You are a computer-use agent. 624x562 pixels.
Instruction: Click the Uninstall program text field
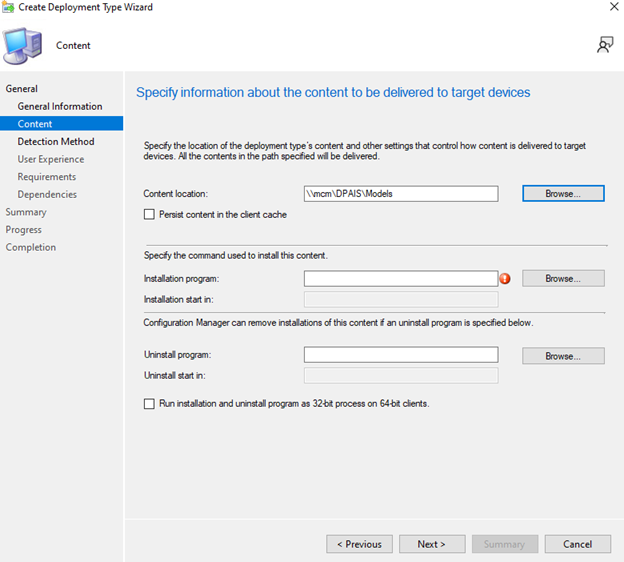[x=401, y=355]
